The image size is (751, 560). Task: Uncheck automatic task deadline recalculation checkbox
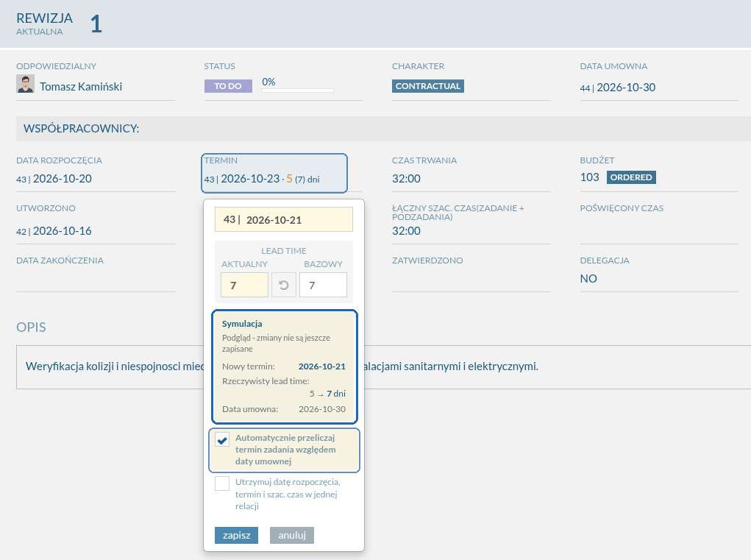click(222, 440)
